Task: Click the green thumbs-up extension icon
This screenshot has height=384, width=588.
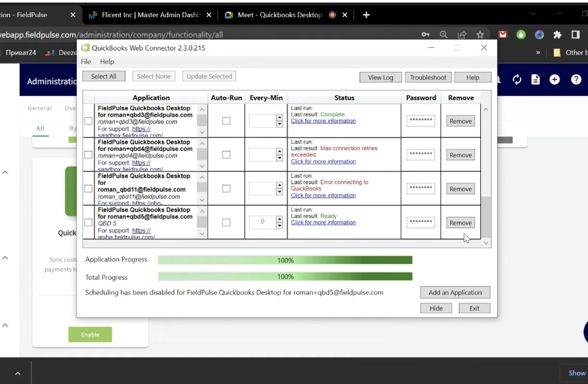Action: (521, 34)
